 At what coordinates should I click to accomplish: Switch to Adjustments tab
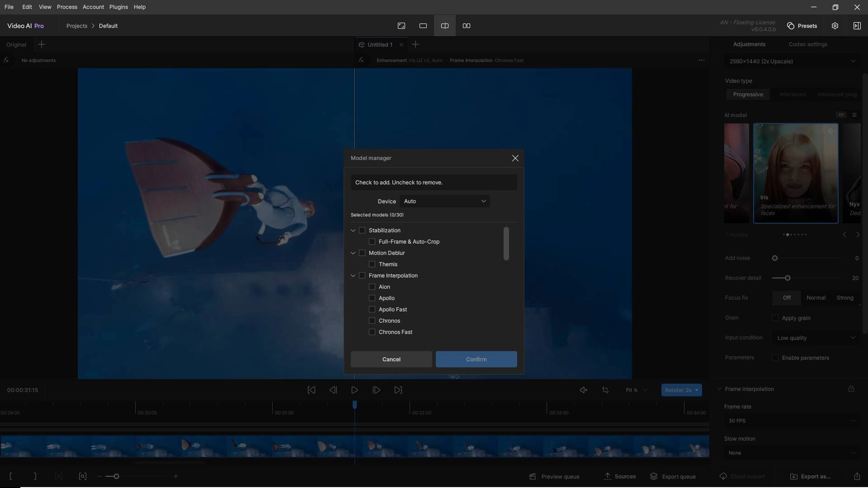click(749, 44)
